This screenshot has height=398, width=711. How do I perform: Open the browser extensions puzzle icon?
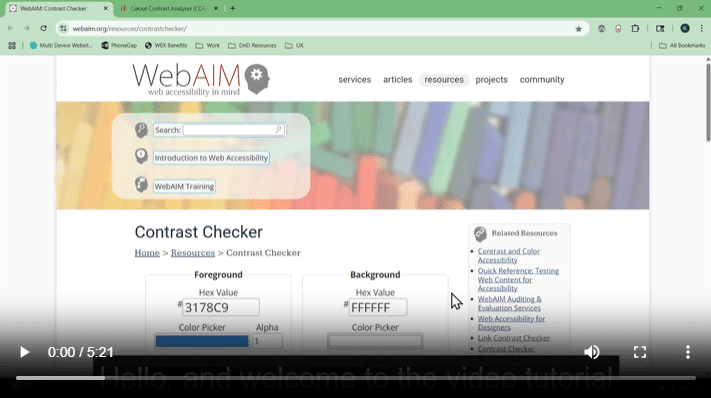click(x=635, y=29)
